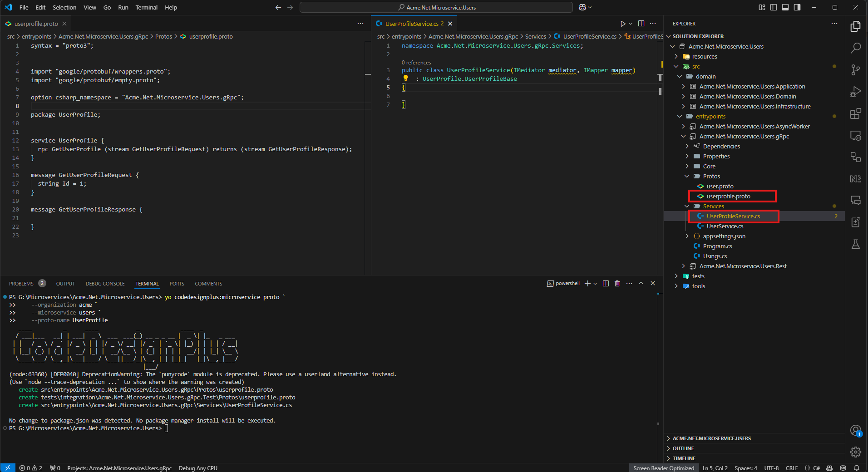Open the Accounts icon in the activity bar
Viewport: 868px width, 472px height.
856,430
